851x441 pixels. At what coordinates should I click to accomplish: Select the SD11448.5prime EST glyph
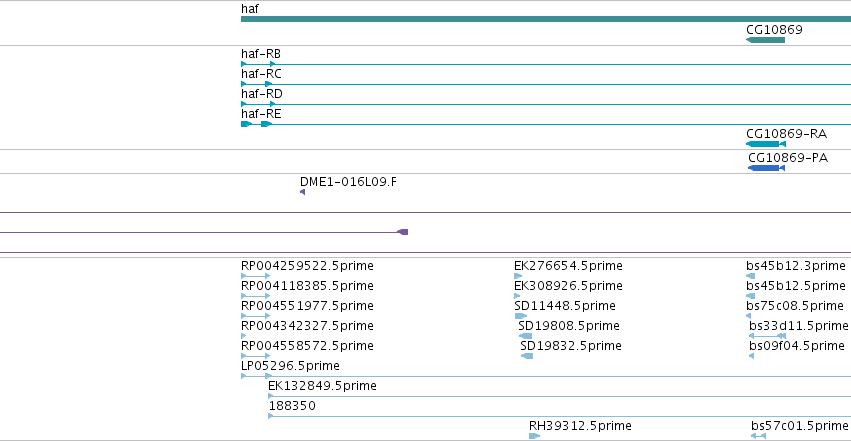(520, 316)
